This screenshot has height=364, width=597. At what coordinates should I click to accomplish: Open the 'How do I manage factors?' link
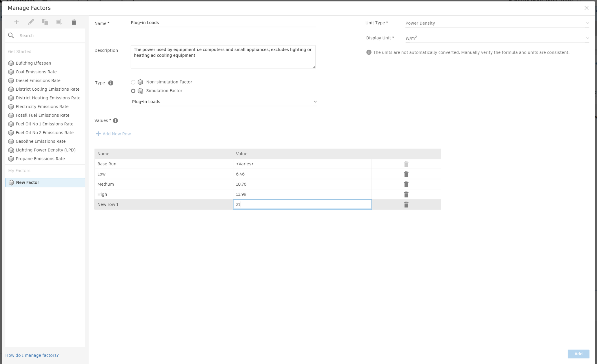coord(32,355)
